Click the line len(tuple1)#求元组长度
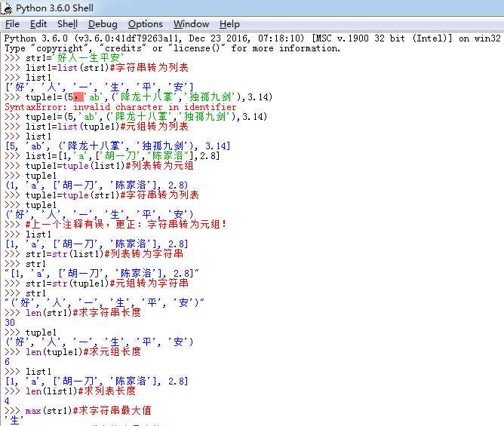 (83, 352)
